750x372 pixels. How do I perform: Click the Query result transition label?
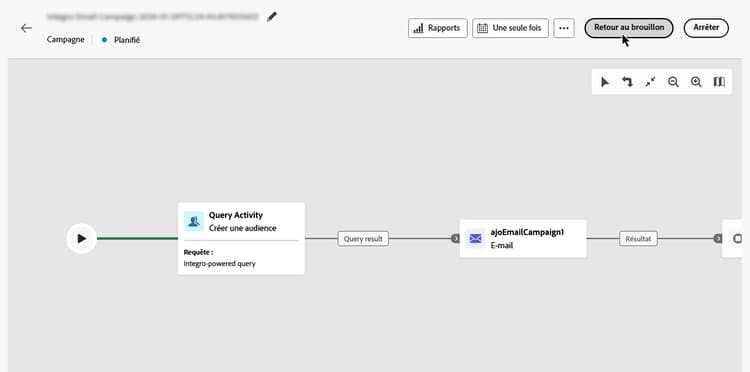click(363, 239)
